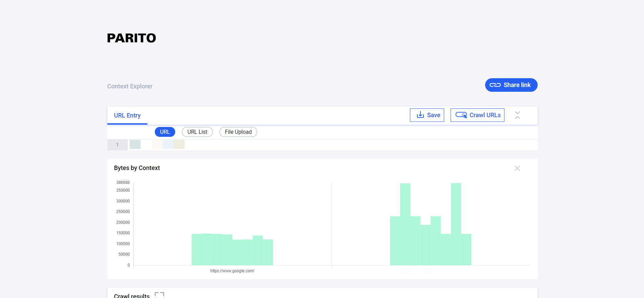The width and height of the screenshot is (644, 298).
Task: Open the URL Entry tab
Action: click(x=127, y=115)
